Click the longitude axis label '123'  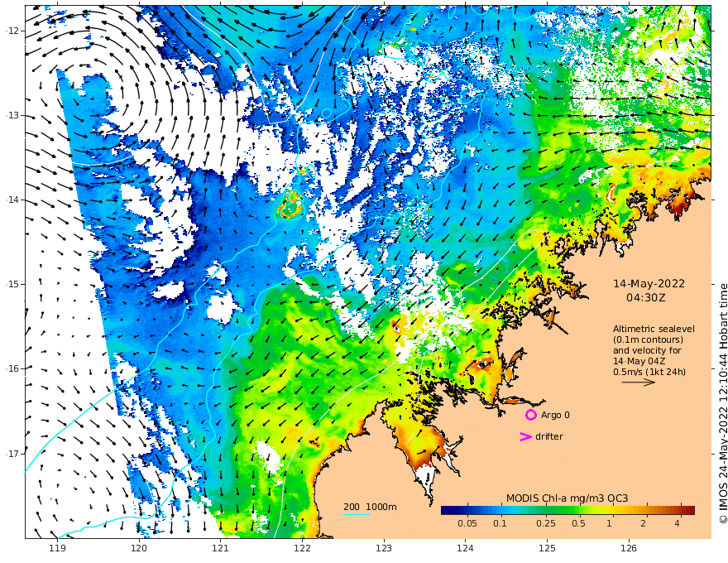(x=384, y=549)
